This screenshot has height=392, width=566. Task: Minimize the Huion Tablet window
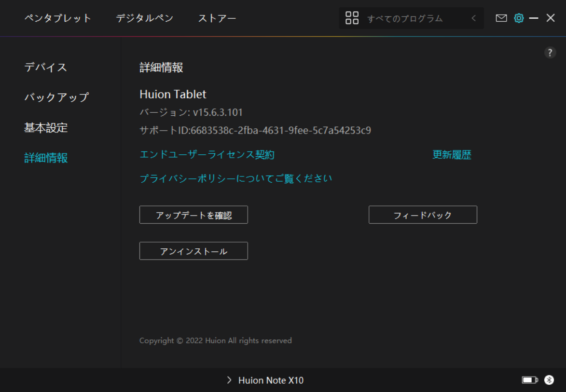[534, 18]
